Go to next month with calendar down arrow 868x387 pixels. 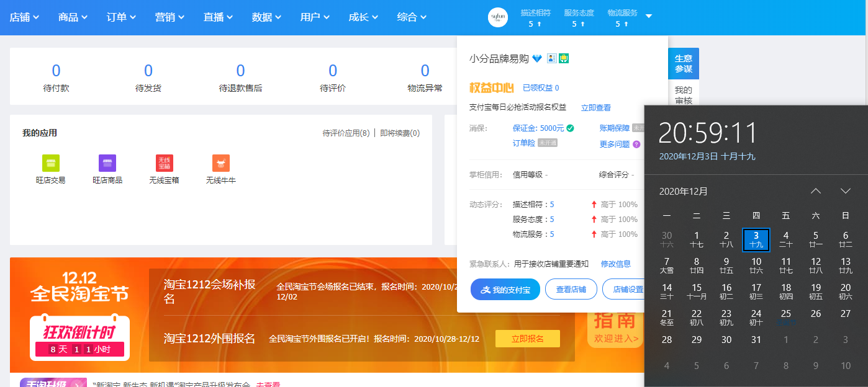(x=846, y=191)
